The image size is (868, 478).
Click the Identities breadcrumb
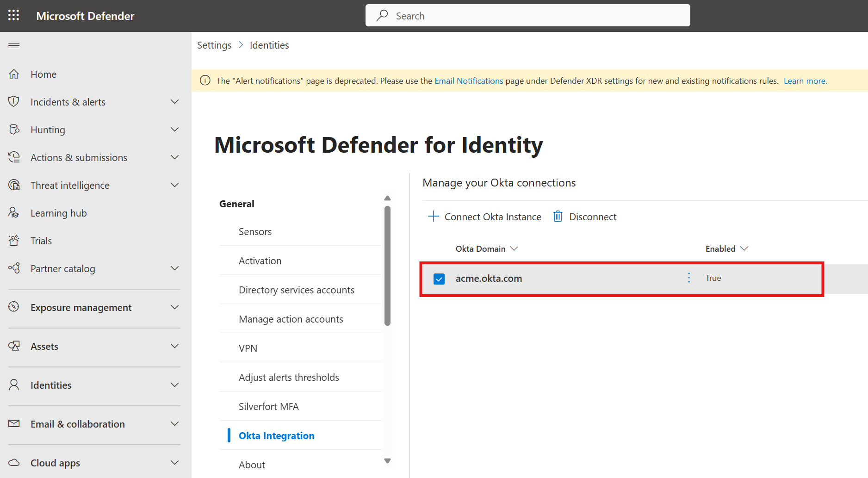[x=269, y=45]
